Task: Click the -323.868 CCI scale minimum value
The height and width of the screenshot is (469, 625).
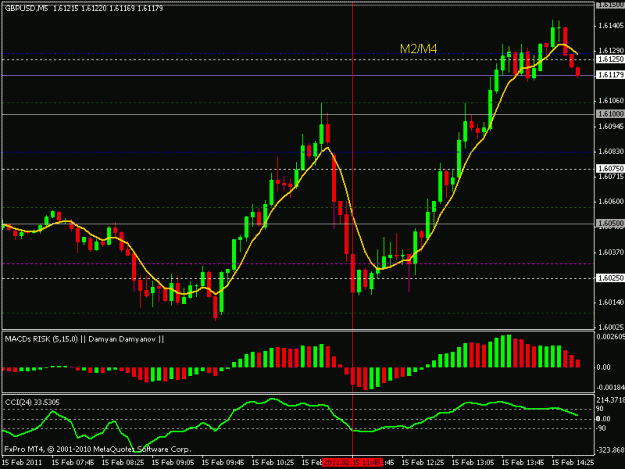Action: [x=611, y=450]
